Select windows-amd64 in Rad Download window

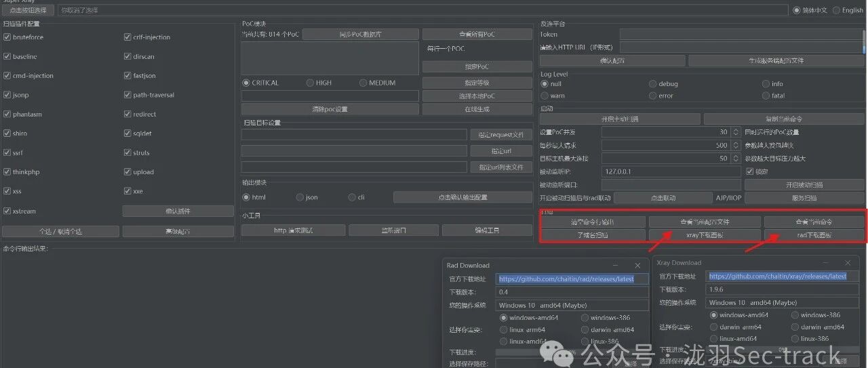click(x=503, y=318)
